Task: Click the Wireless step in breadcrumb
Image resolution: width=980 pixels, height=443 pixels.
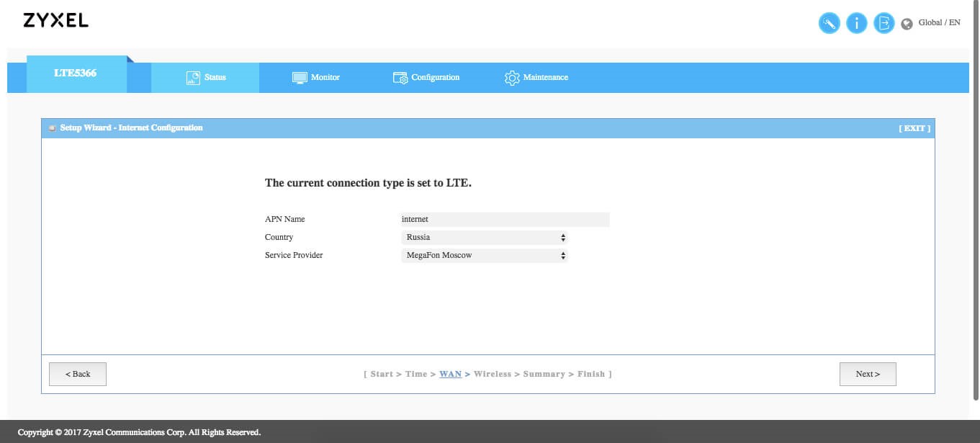Action: coord(493,374)
